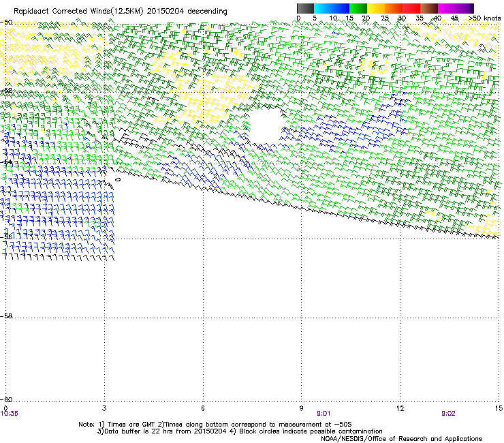
Task: Click the legend scale label '25'
Action: 384,18
